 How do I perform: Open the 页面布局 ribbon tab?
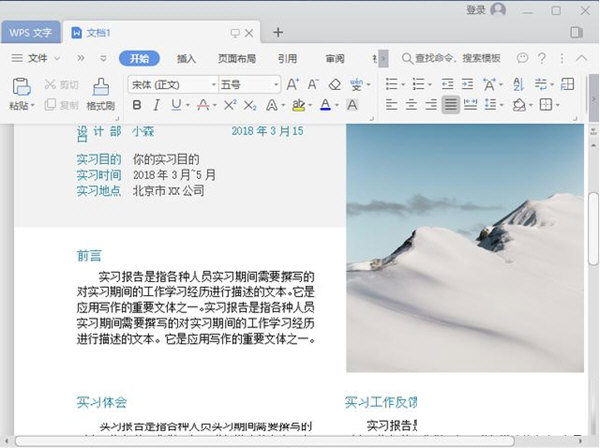point(236,58)
